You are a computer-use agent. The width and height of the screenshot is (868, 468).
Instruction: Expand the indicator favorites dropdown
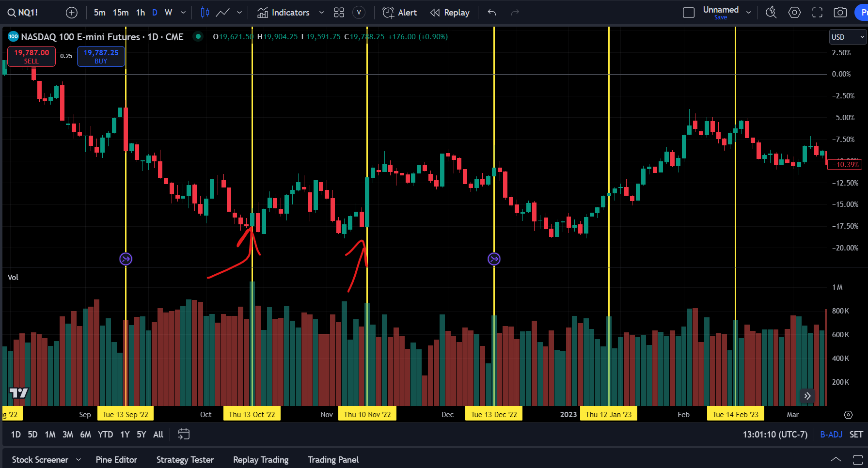point(321,13)
